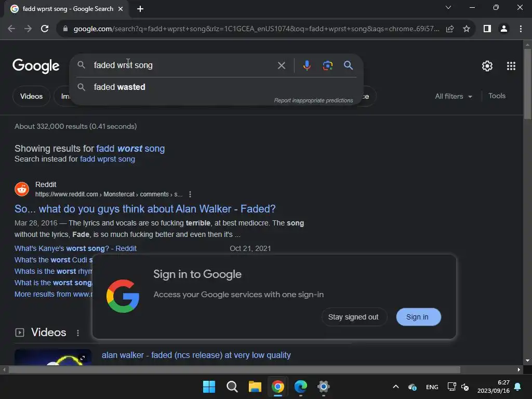The image size is (532, 399).
Task: Open tab search chevron in title bar
Action: [x=448, y=7]
